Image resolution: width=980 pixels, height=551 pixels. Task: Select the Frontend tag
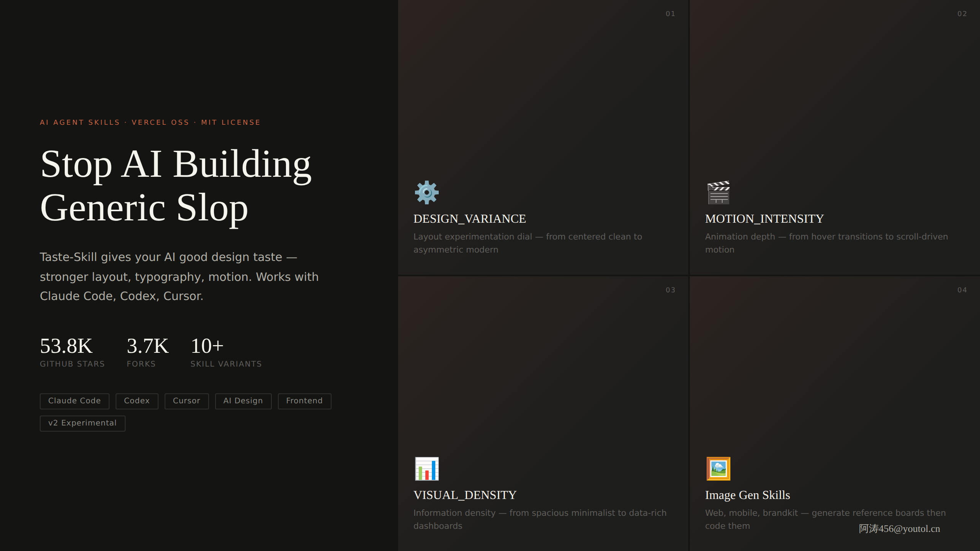(x=305, y=401)
